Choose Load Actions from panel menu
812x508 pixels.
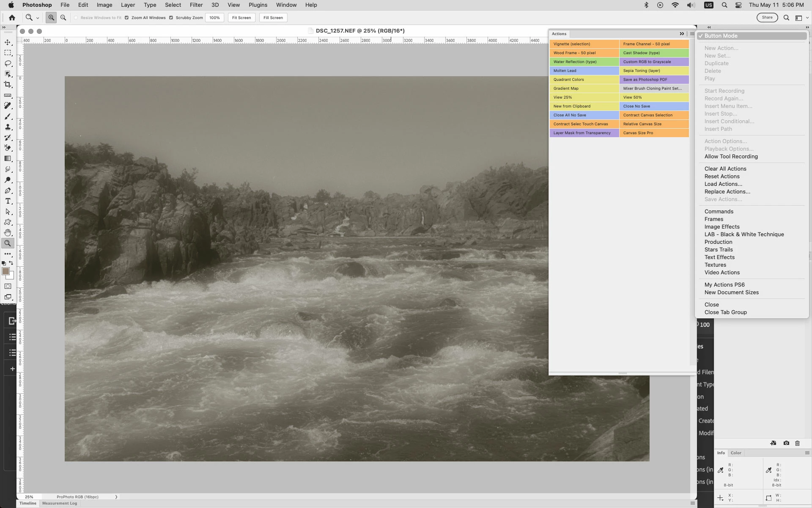[723, 184]
